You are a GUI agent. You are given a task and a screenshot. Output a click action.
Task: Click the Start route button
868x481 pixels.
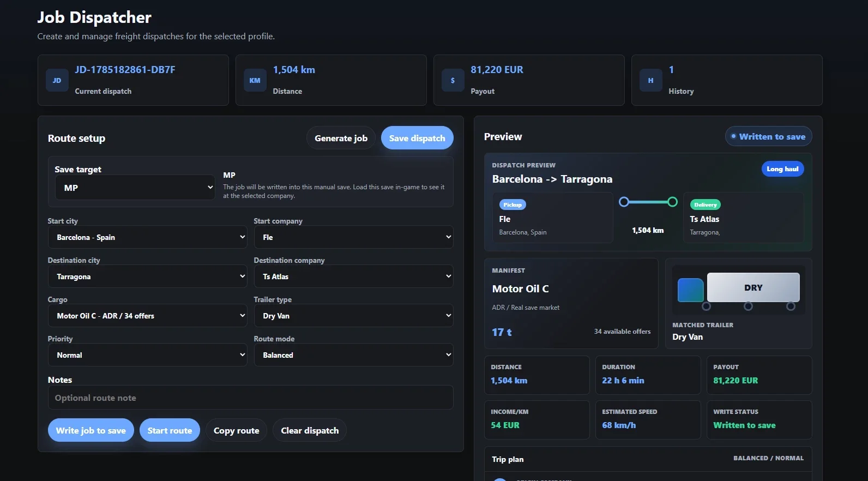pos(170,430)
